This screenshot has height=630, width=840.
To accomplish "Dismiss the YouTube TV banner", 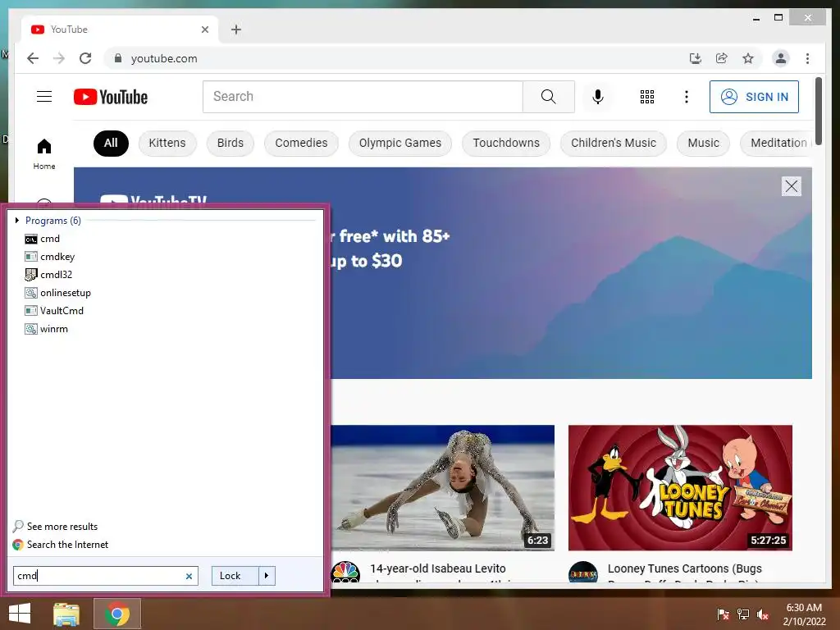I will tap(792, 186).
